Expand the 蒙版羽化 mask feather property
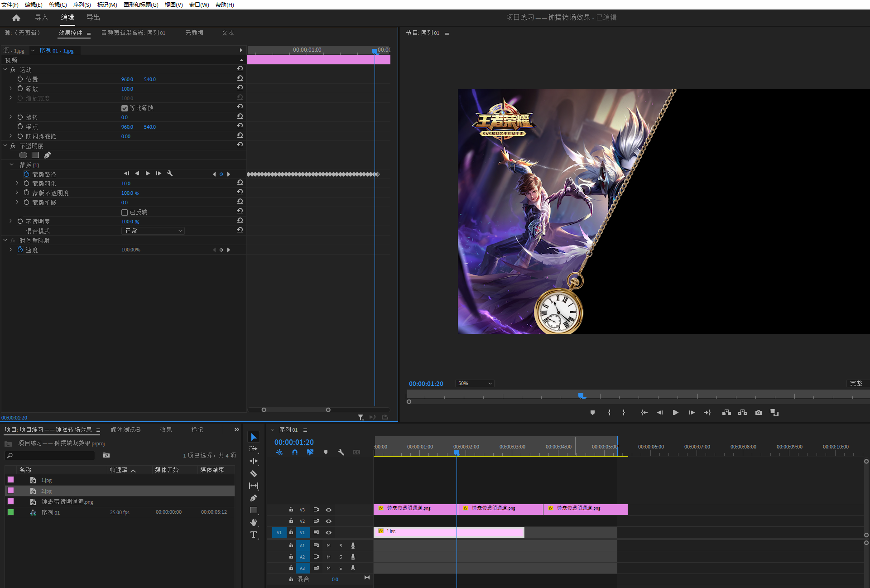870x588 pixels. click(17, 183)
